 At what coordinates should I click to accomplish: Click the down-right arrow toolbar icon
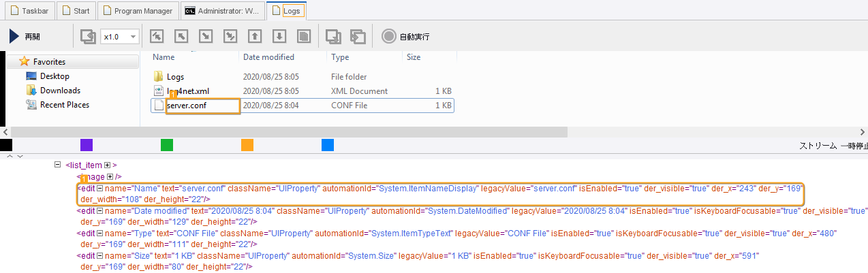pos(206,37)
